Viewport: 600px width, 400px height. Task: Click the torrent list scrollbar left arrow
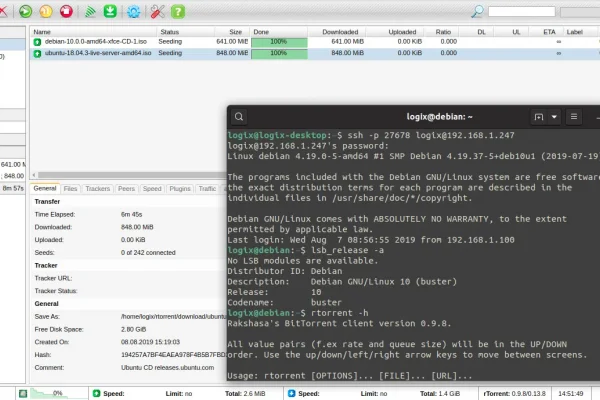pos(34,175)
